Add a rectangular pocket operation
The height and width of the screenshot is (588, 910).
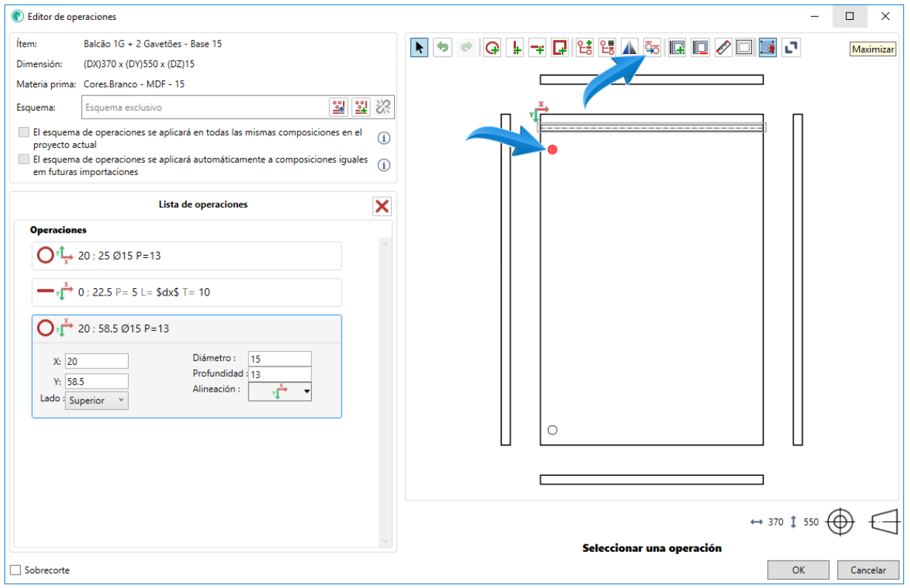click(x=560, y=48)
